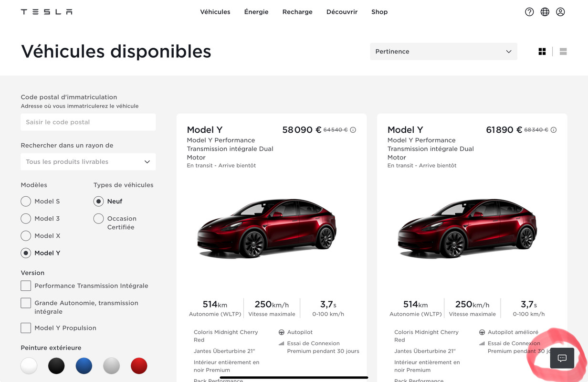This screenshot has height=382, width=588.
Task: Open the 58 090 € Model Y listing title
Action: 205,130
